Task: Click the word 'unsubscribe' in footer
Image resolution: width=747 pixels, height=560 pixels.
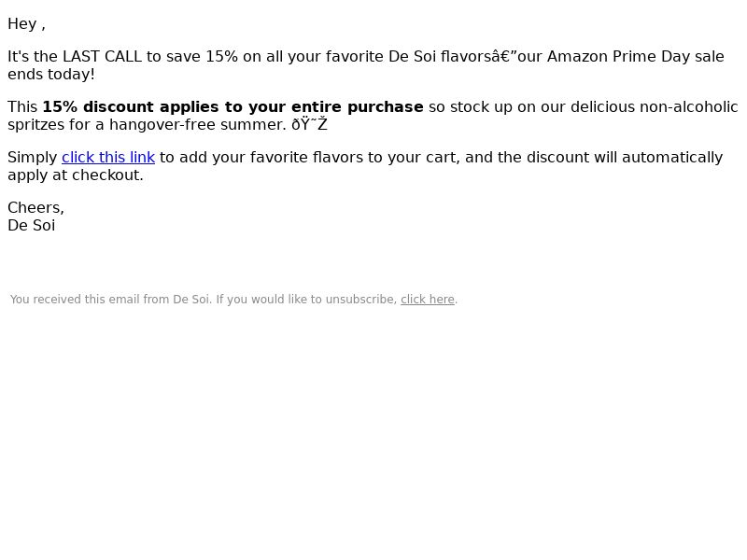Action: pyautogui.click(x=361, y=300)
